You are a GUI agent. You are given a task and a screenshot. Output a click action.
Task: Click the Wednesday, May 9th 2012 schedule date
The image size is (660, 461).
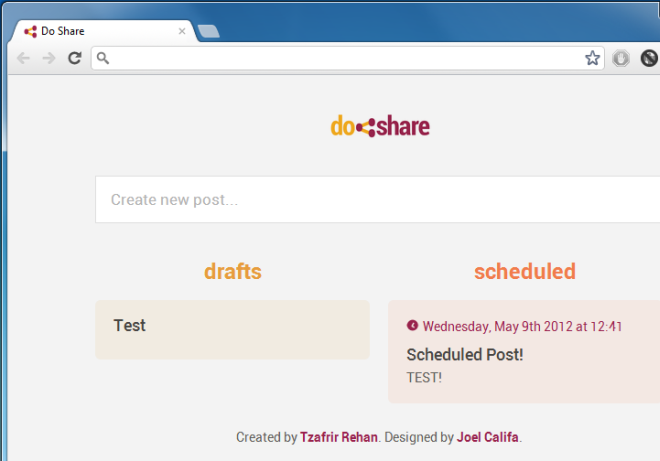point(522,326)
